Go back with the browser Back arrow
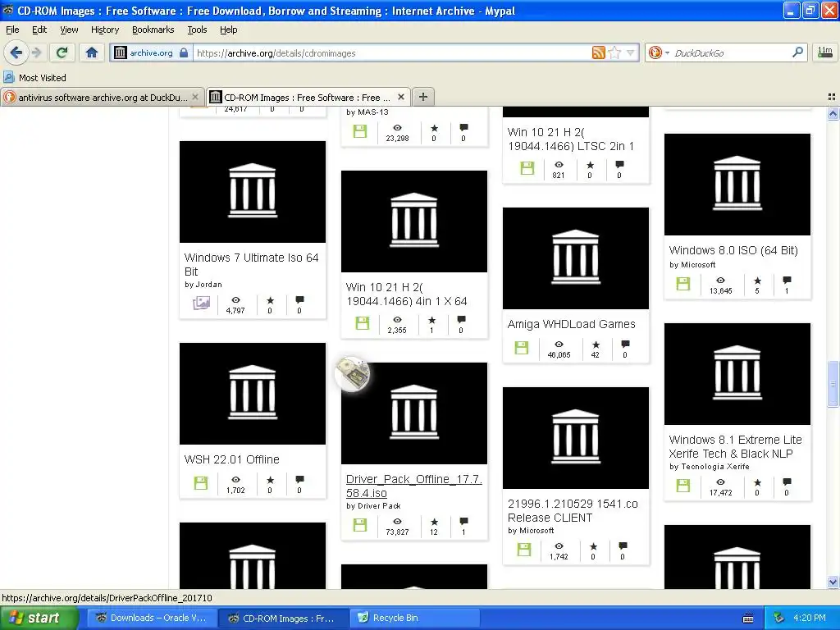The width and height of the screenshot is (840, 630). click(16, 52)
